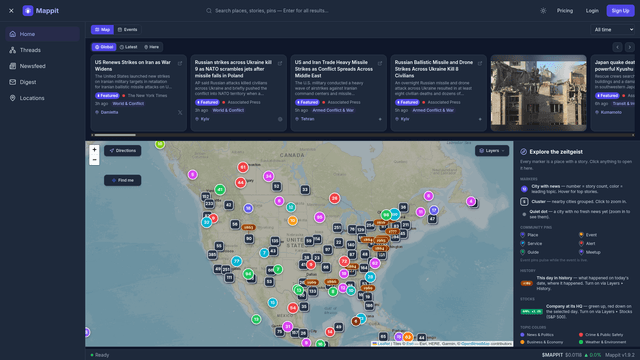Click 'Explore the zeitgeist' panel heading
The image size is (640, 360).
tap(556, 152)
